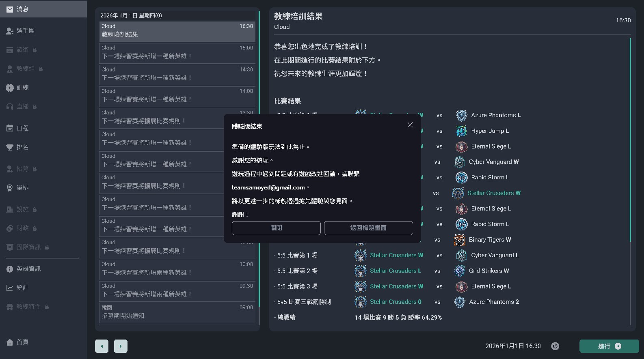Click the Cyber Vanguard W team logo

coord(459,162)
